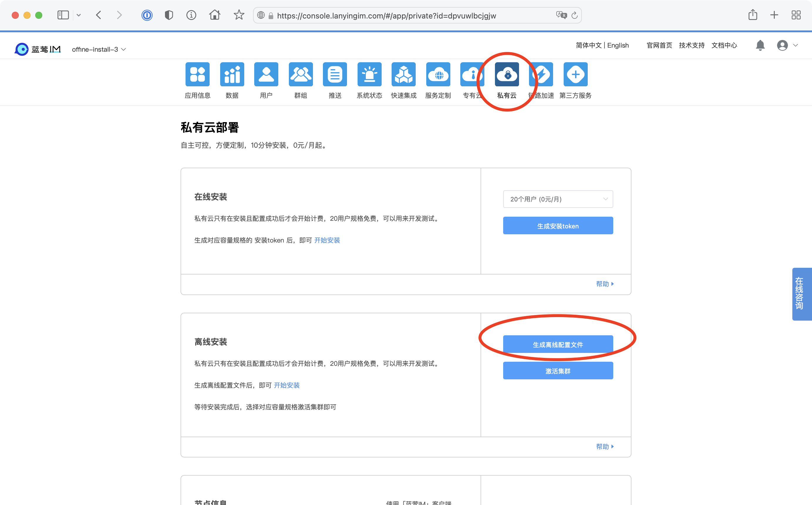Viewport: 812px width, 505px height.
Task: Click the 在线安装 section title
Action: coord(211,197)
